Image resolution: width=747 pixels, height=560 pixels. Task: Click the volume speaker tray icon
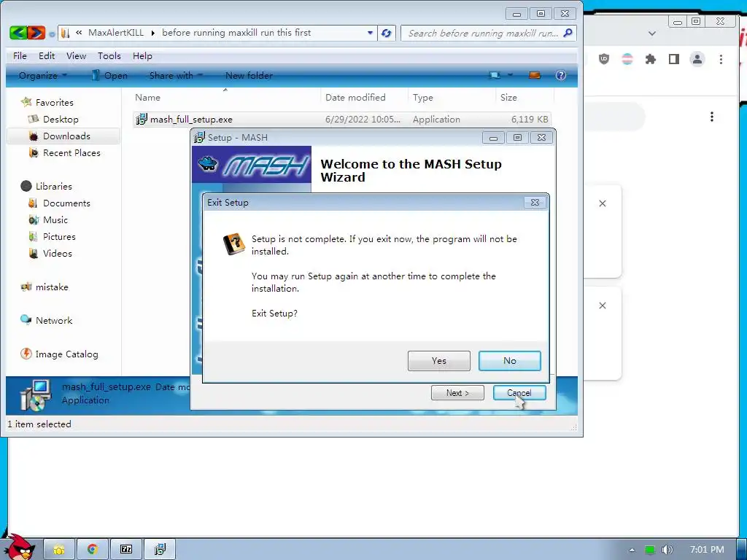pos(667,550)
